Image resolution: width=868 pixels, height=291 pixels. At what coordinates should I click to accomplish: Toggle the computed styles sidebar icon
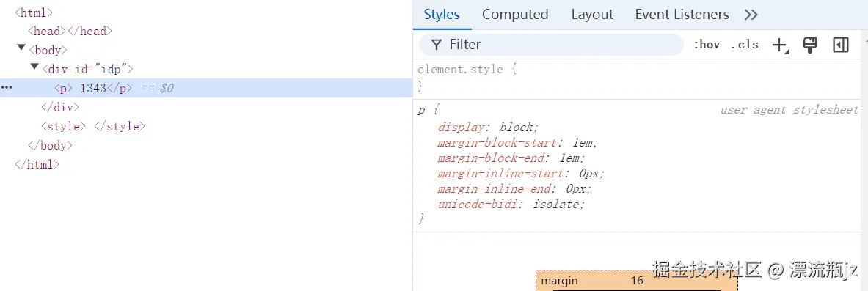tap(840, 45)
